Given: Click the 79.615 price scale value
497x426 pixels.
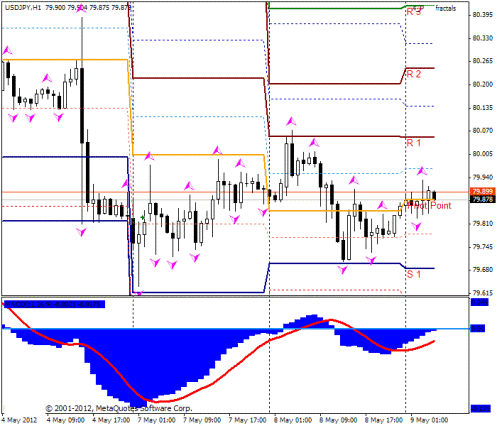Looking at the screenshot, I should coord(483,293).
